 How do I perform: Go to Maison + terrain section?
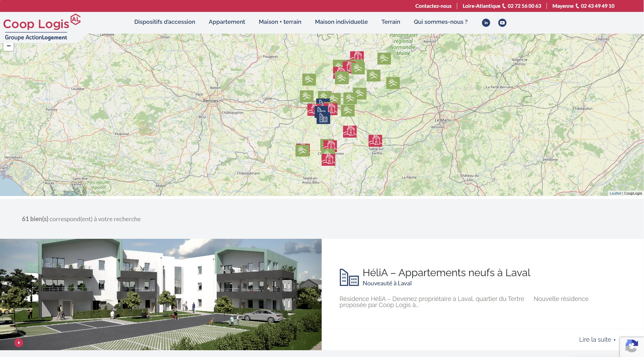click(x=280, y=22)
